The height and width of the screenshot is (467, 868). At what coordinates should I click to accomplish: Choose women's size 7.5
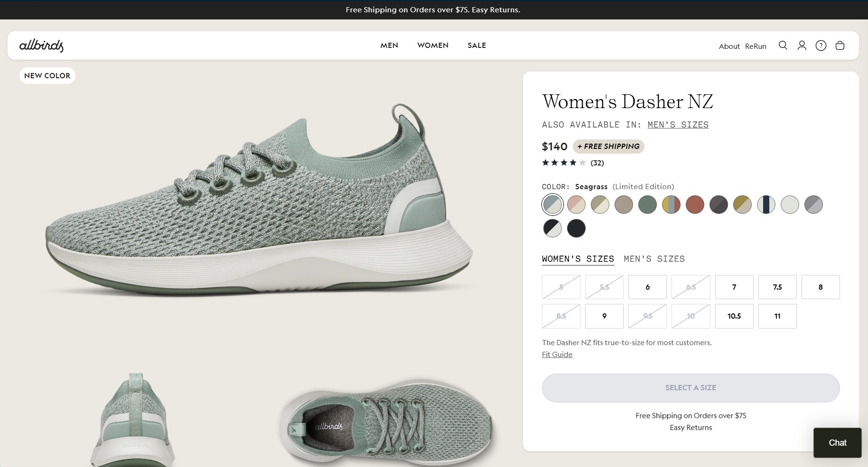pyautogui.click(x=777, y=287)
